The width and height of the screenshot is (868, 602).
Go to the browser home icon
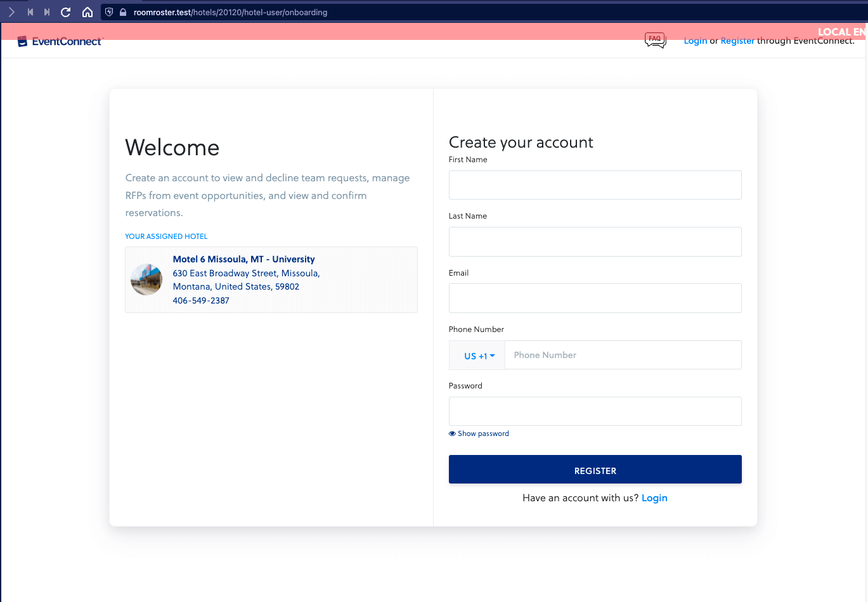(87, 12)
